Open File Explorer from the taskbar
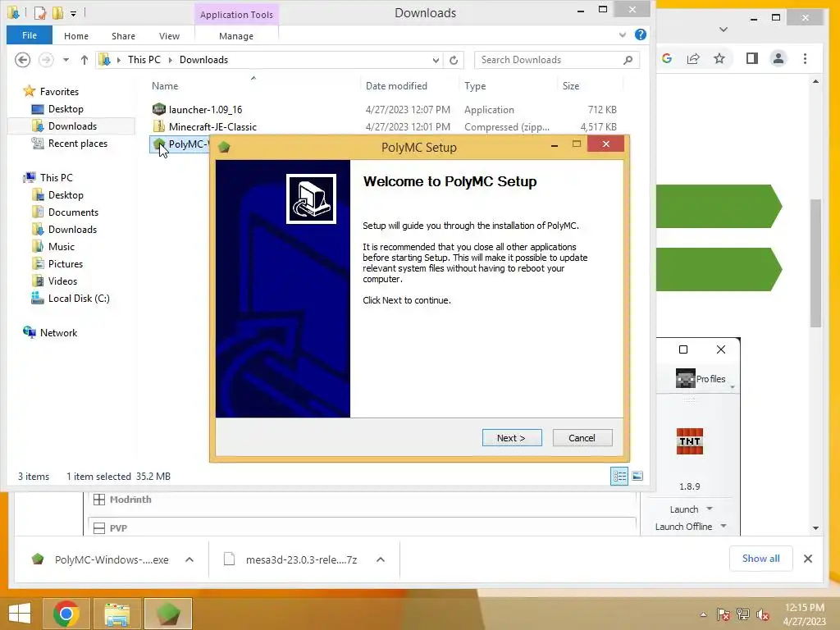Viewport: 840px width, 630px height. (x=116, y=614)
